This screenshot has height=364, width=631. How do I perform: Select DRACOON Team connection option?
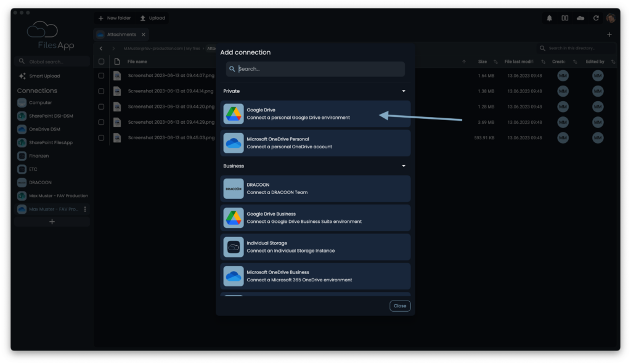tap(315, 188)
